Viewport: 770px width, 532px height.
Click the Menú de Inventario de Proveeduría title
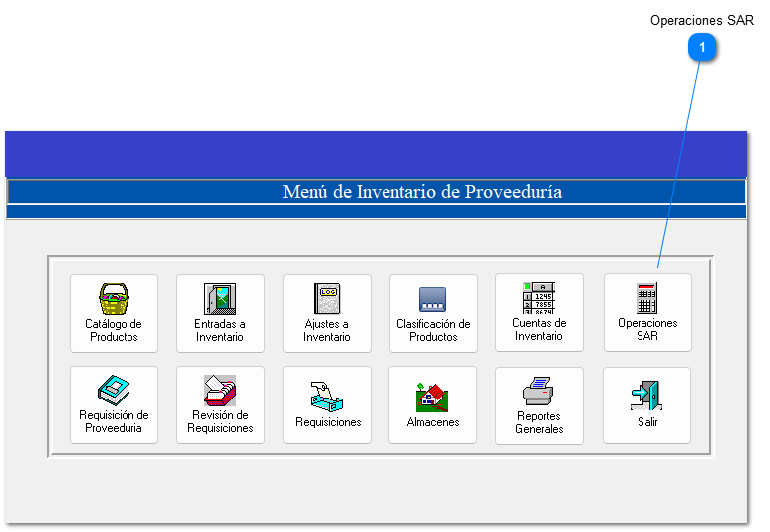421,192
